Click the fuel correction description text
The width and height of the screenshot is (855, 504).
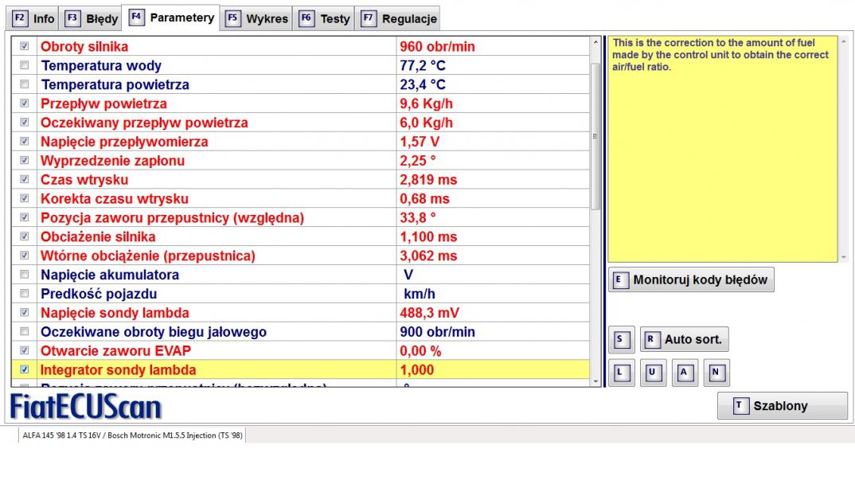pos(720,55)
